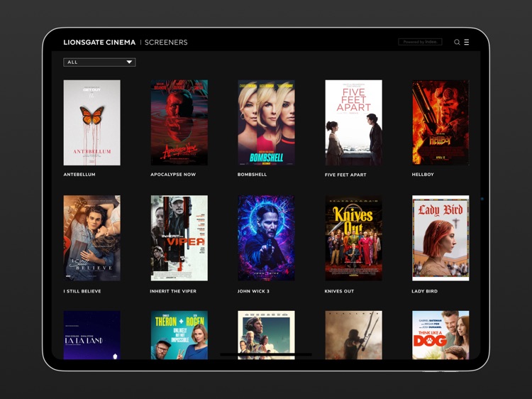Screen dimensions: 532x399
Task: Open the Apocalypse Now poster
Action: tap(179, 123)
